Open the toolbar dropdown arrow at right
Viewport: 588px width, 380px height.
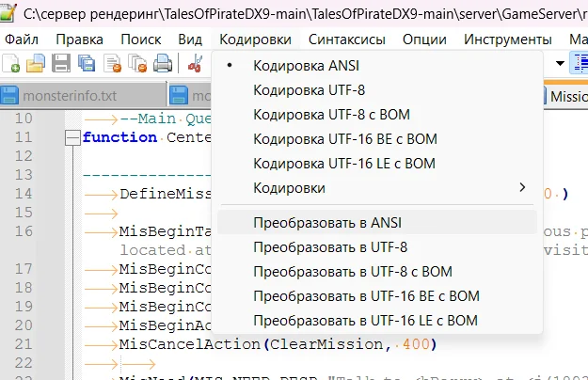tap(561, 64)
